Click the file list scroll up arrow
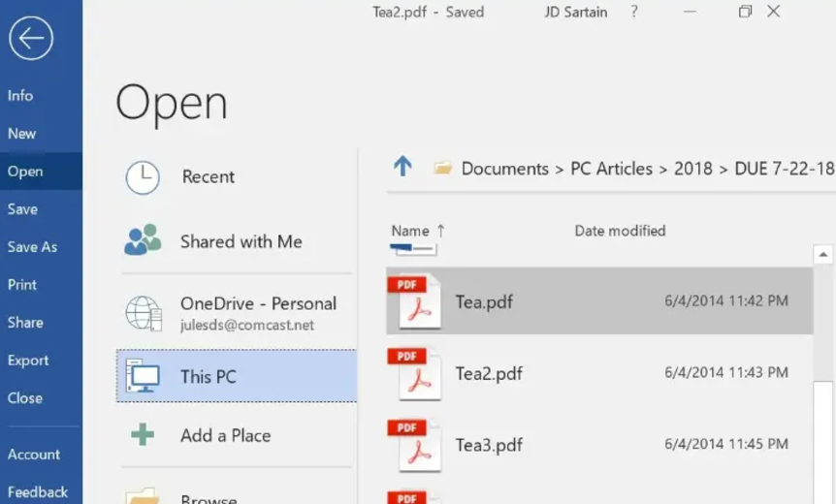Screen dimensions: 836x504 pos(822,255)
